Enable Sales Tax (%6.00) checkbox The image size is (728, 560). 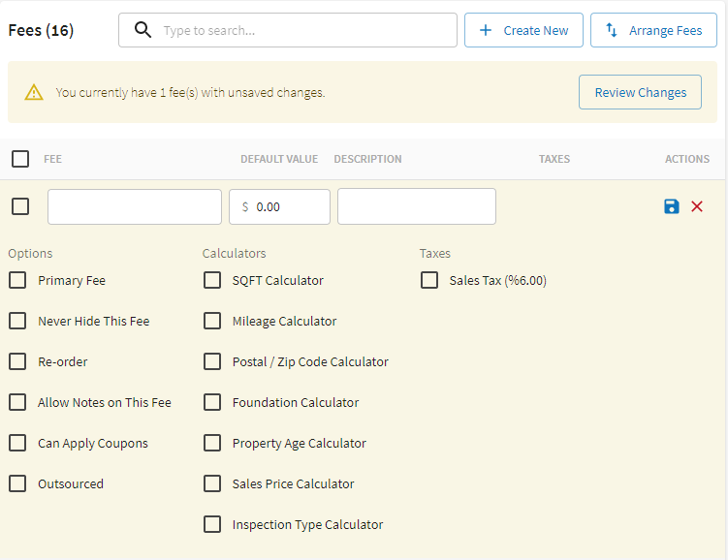(429, 280)
